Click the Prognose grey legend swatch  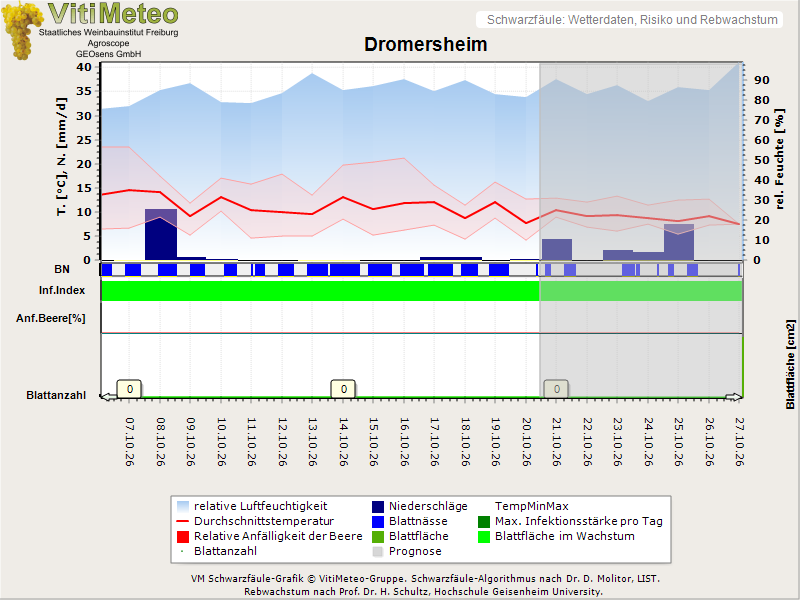pyautogui.click(x=378, y=551)
